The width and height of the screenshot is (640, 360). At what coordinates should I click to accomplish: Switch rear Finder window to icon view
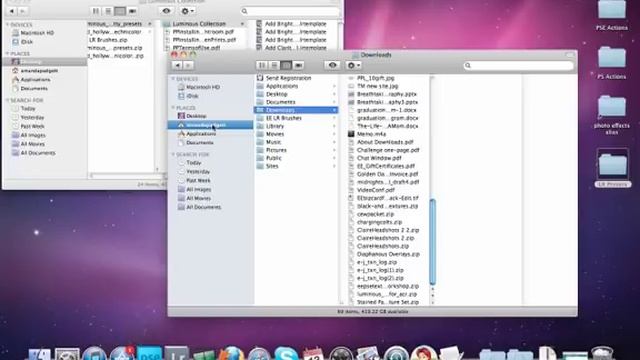click(x=96, y=11)
